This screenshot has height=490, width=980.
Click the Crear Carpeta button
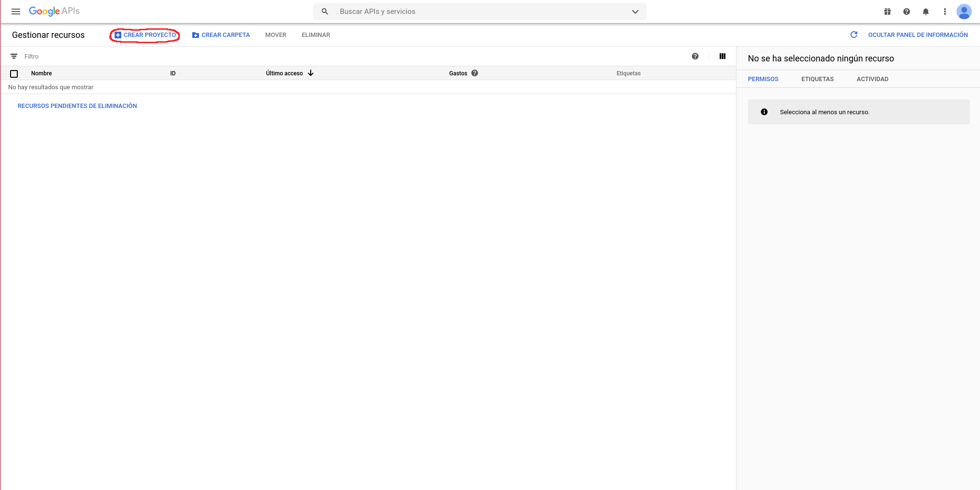[x=221, y=35]
